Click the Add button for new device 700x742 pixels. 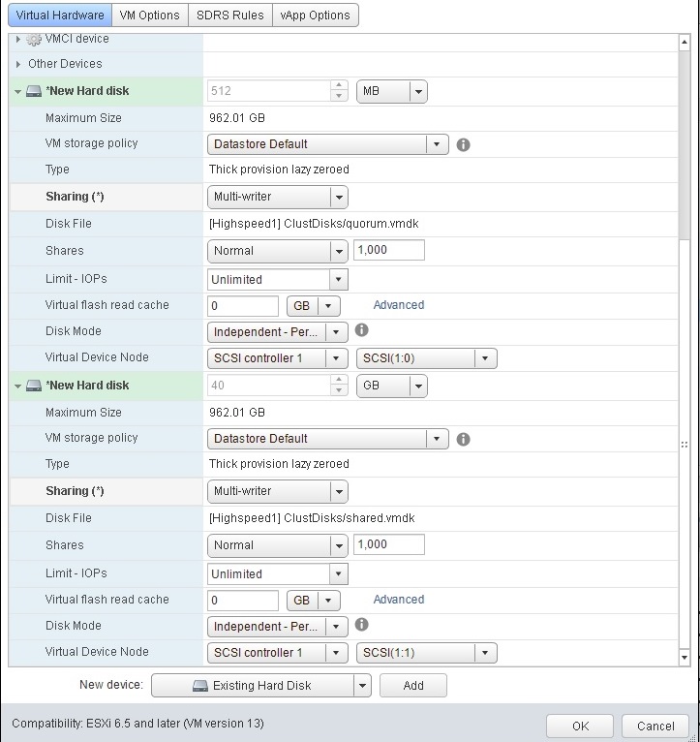tap(413, 686)
